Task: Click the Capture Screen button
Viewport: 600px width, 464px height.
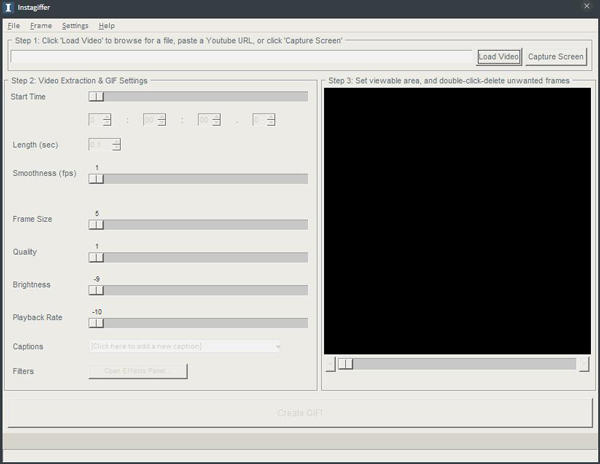Action: (556, 57)
